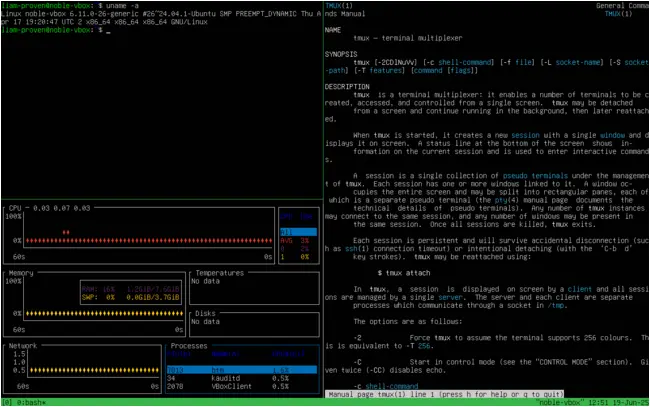Click the "tmux — terminal multiplexer" name line
The width and height of the screenshot is (650, 407).
pyautogui.click(x=407, y=38)
